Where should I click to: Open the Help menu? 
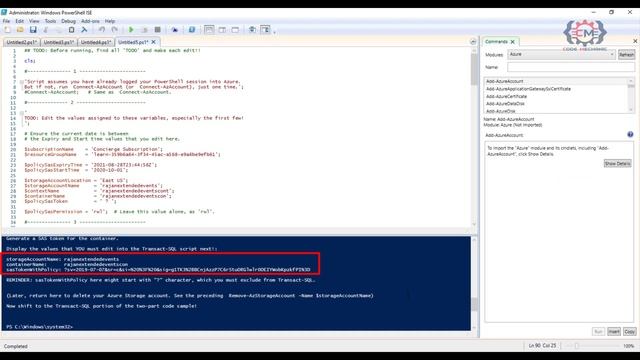coord(110,21)
